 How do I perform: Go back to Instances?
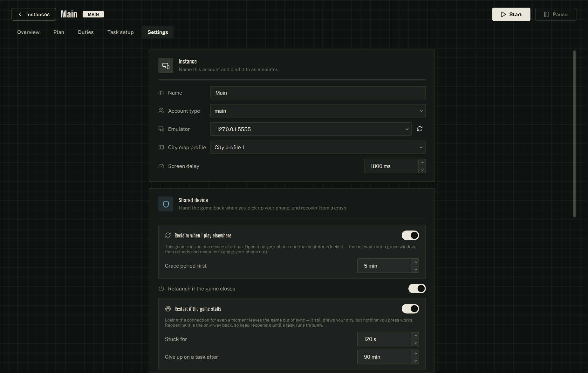coord(34,14)
